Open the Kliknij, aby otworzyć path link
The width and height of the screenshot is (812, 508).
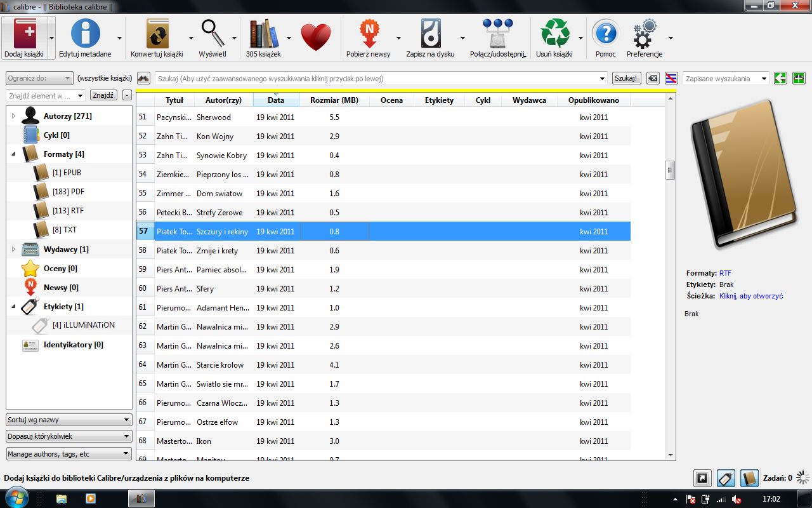751,296
